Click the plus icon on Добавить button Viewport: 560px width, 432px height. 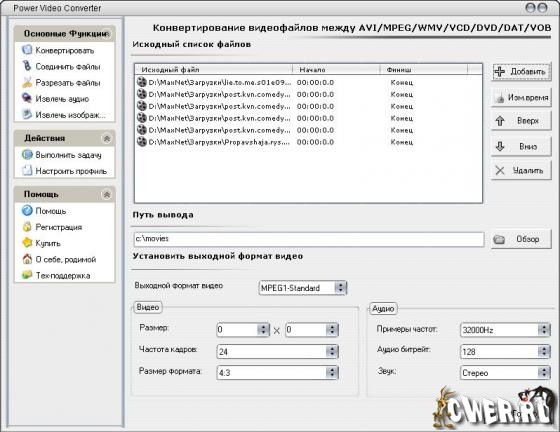click(500, 71)
